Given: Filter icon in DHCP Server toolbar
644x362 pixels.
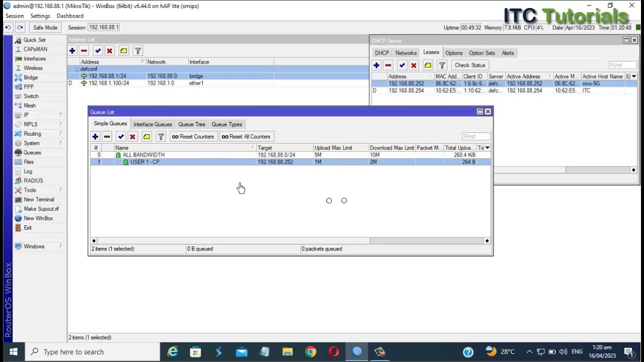Looking at the screenshot, I should pos(442,65).
